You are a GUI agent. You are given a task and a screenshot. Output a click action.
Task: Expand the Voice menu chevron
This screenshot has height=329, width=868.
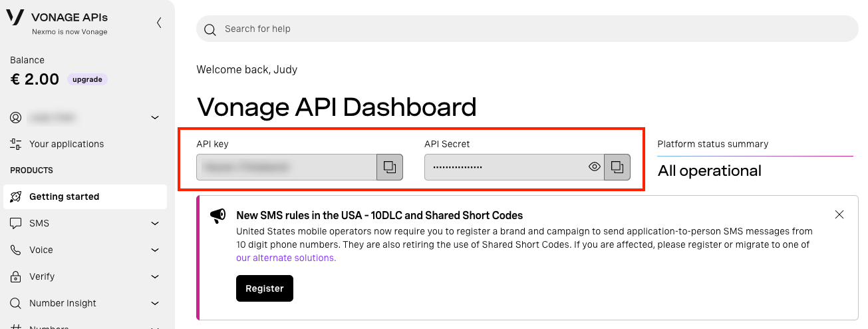click(x=155, y=250)
